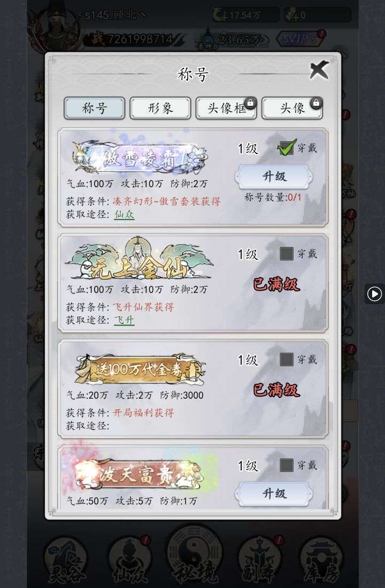Check 穿戴 for the 泼天富贵 title
This screenshot has height=588, width=385.
pos(286,466)
